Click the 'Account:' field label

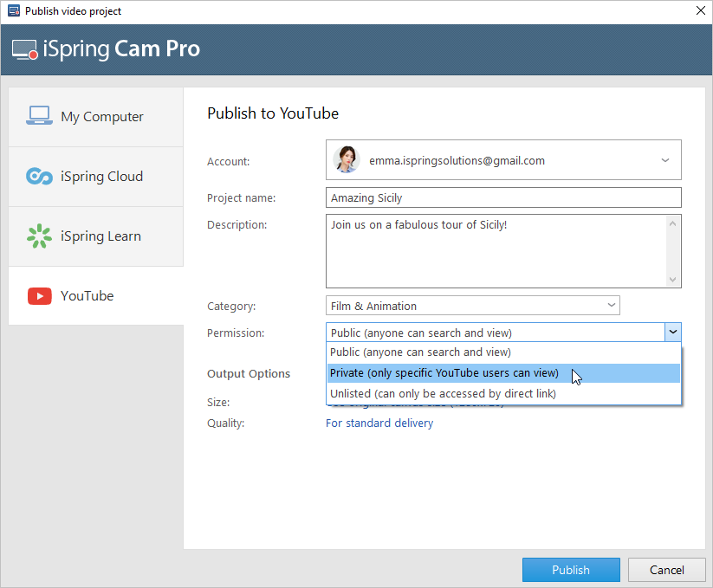click(x=228, y=161)
